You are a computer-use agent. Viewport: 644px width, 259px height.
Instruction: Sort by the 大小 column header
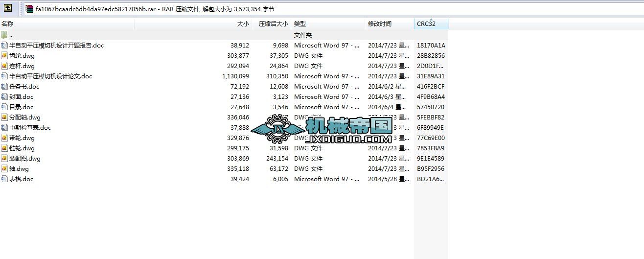(193, 24)
